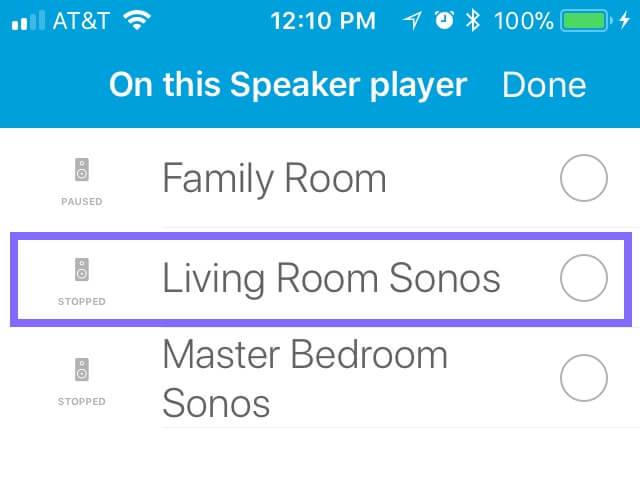Image resolution: width=640 pixels, height=495 pixels.
Task: Tap the alarm clock status icon
Action: point(444,20)
